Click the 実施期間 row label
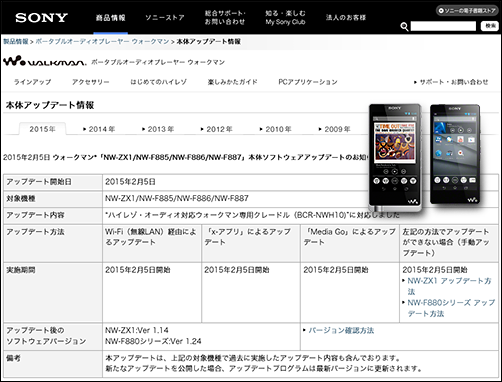This screenshot has height=382, width=502. click(x=21, y=270)
